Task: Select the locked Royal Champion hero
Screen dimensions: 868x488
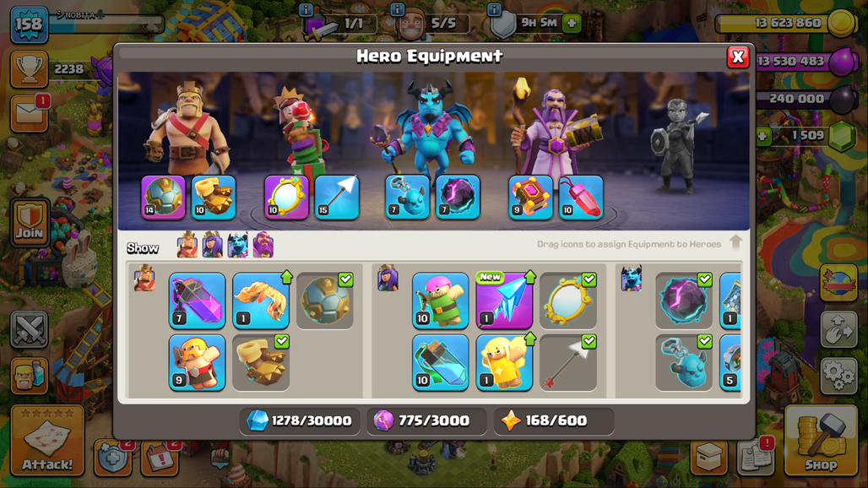Action: point(677,145)
